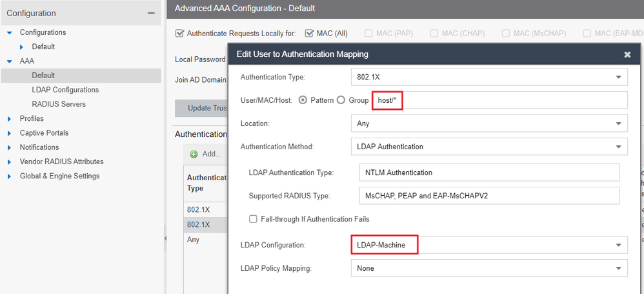Expand the Captive Portals tree node
The width and height of the screenshot is (644, 294).
click(x=10, y=133)
